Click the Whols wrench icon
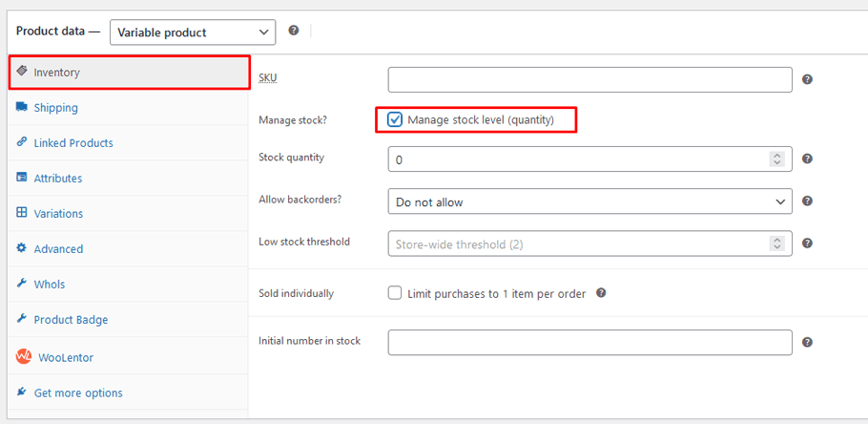868x424 pixels. [x=22, y=284]
